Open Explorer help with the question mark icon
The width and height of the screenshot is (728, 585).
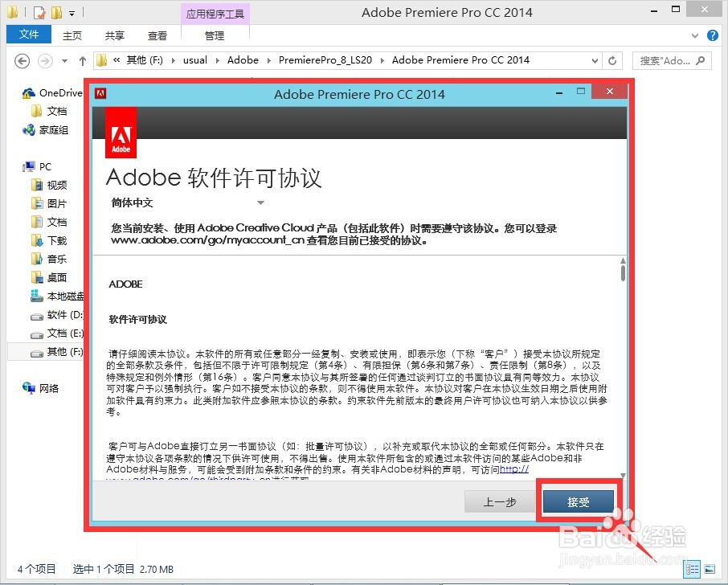click(714, 35)
